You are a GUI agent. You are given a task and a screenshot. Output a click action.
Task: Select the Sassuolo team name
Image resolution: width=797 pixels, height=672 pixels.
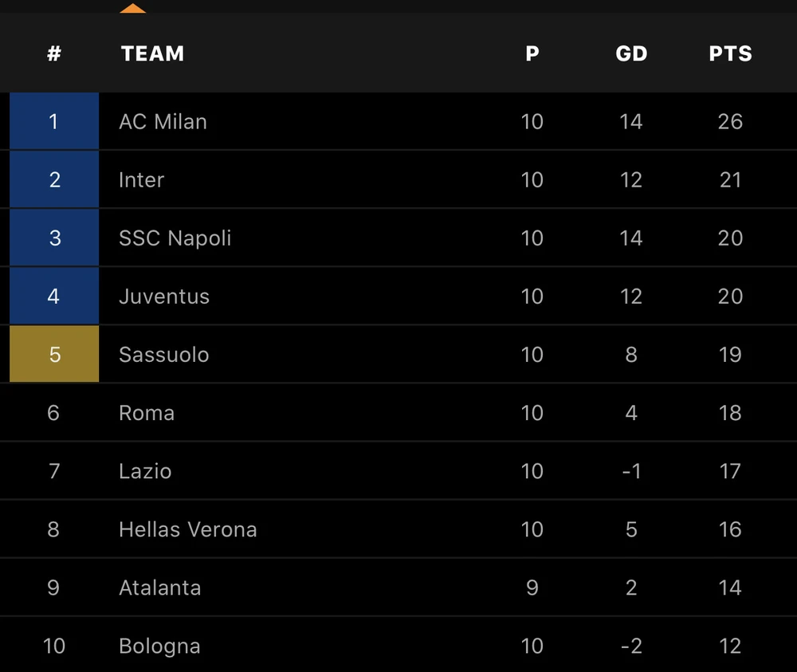[163, 354]
